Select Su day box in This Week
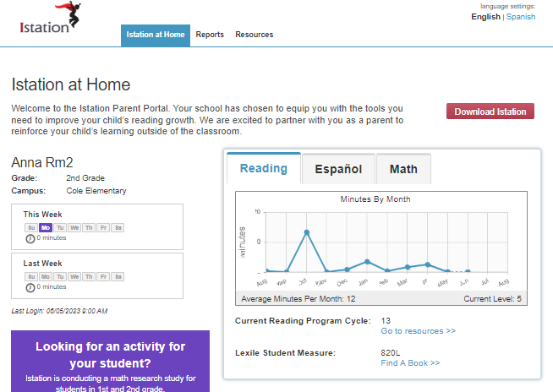553x392 pixels. (x=31, y=228)
